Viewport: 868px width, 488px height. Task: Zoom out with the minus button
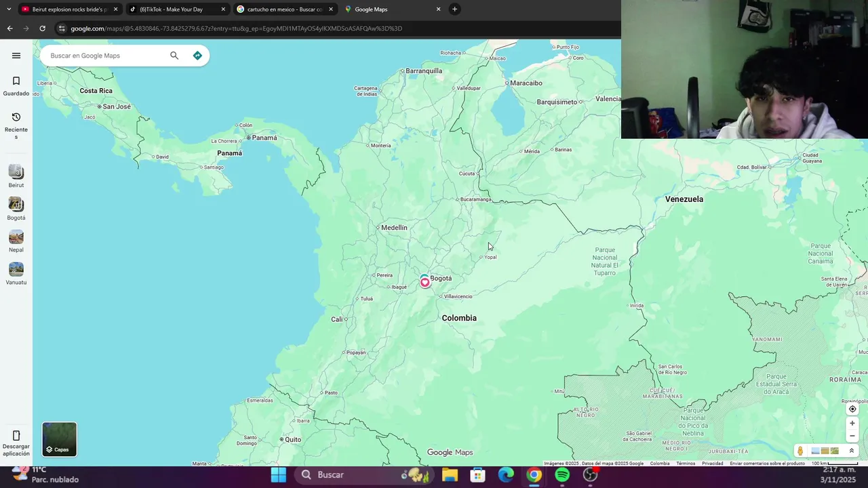click(x=852, y=436)
